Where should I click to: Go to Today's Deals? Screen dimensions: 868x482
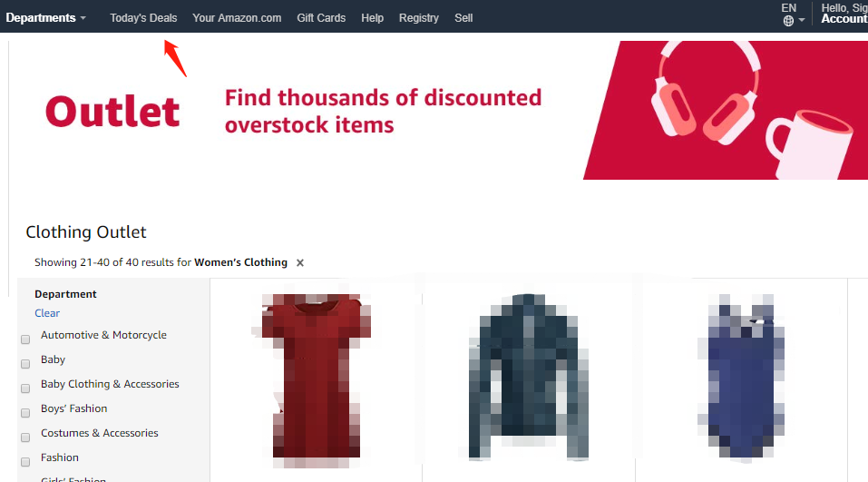point(143,18)
